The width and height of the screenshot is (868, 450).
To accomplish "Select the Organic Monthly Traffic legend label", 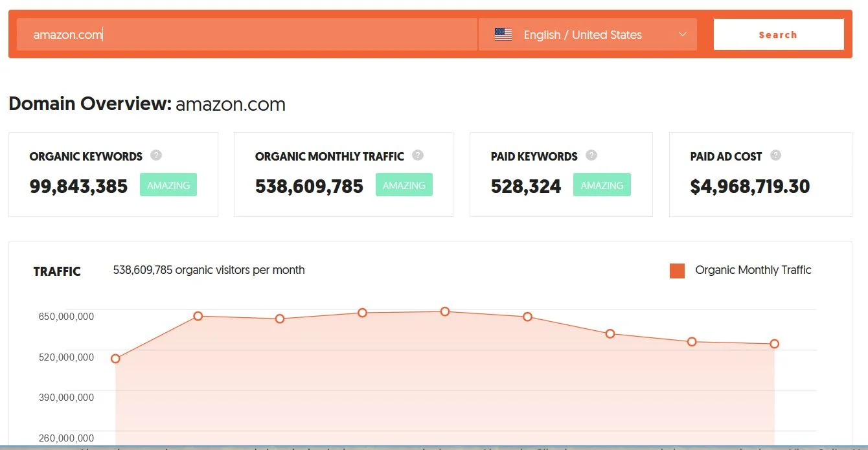I will (753, 270).
